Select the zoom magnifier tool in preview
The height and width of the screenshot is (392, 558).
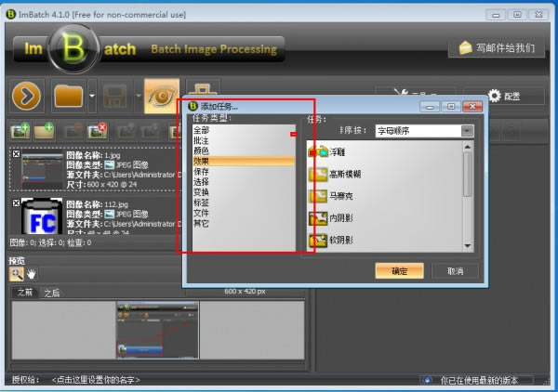(x=16, y=273)
